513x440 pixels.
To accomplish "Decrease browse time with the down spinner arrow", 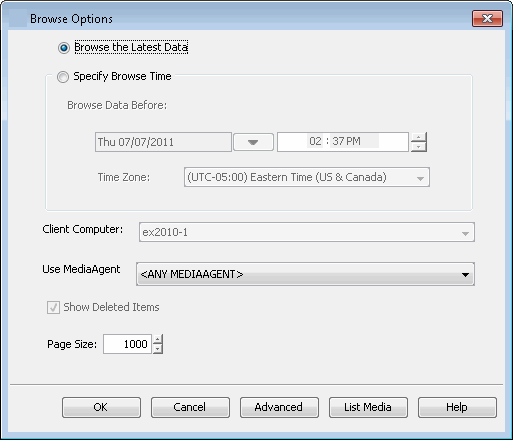I will coord(419,147).
